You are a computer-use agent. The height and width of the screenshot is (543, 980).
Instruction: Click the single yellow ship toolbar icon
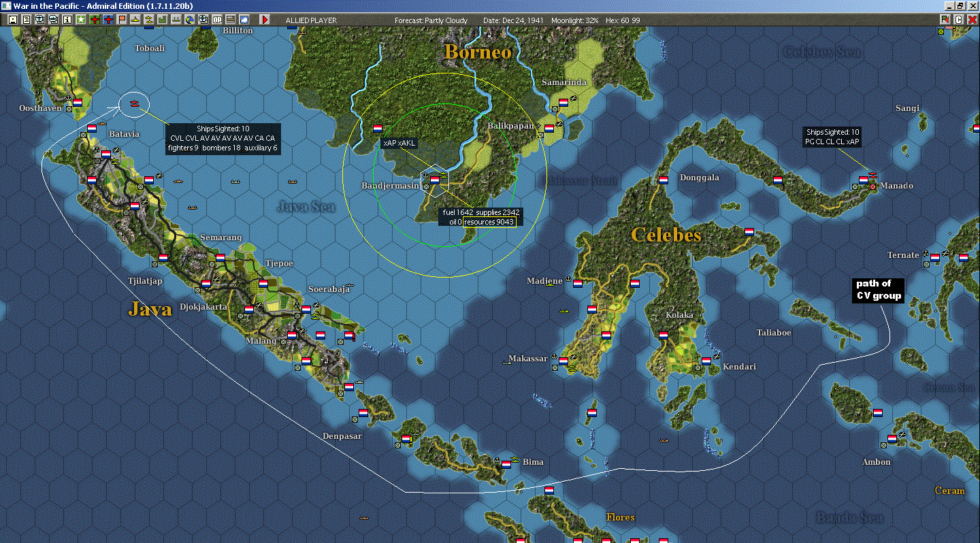[x=135, y=20]
